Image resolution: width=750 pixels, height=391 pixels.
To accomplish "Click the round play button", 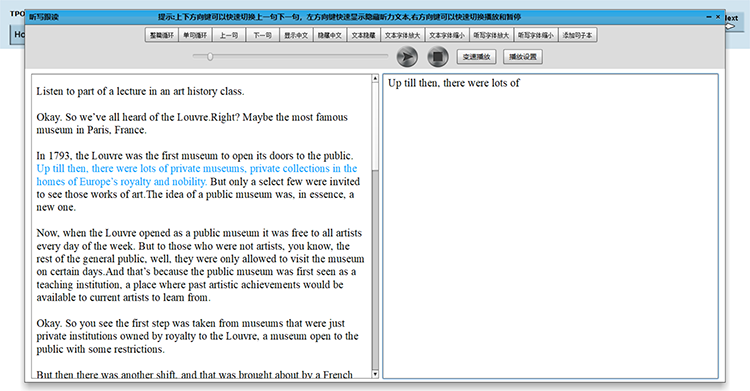I will pyautogui.click(x=407, y=57).
